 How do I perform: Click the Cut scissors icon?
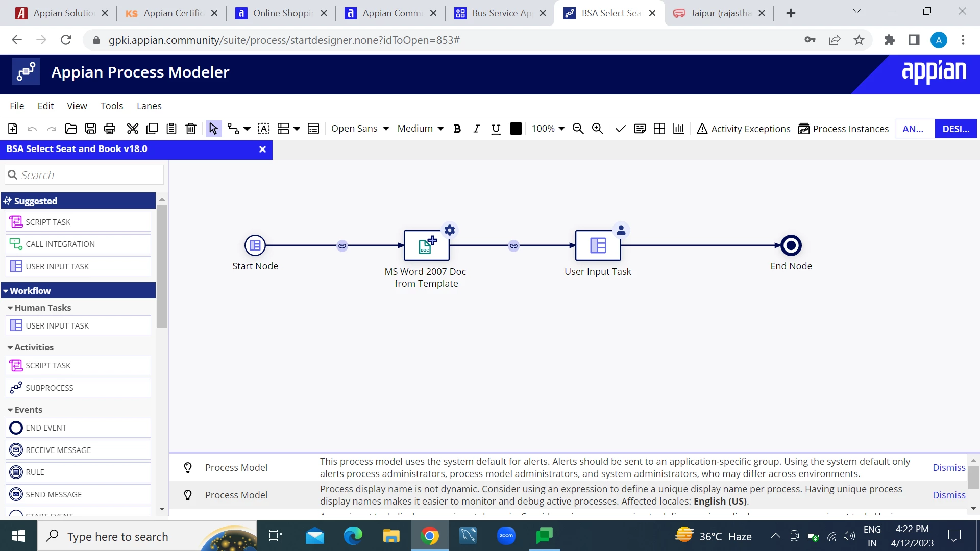tap(133, 129)
